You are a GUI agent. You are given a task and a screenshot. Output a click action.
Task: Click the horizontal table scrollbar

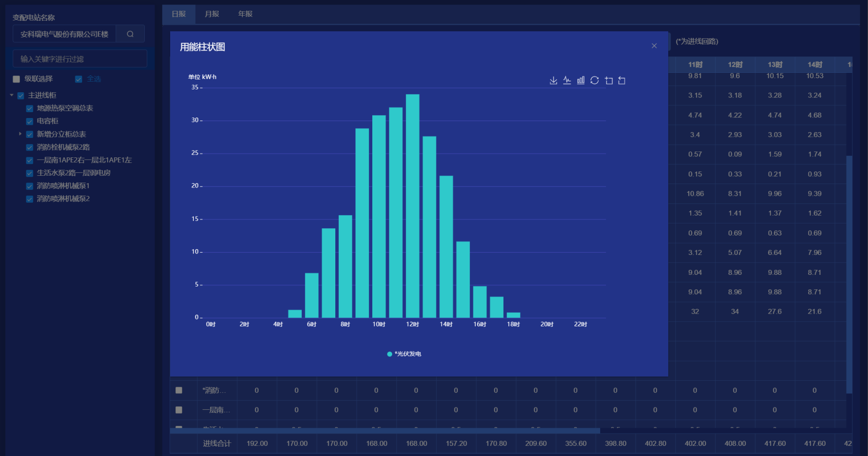tap(385, 431)
